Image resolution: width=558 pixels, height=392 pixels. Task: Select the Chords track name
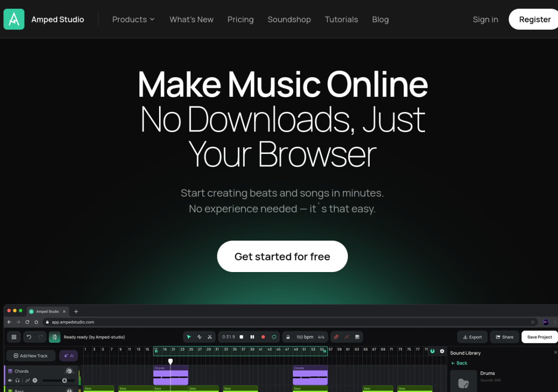22,372
